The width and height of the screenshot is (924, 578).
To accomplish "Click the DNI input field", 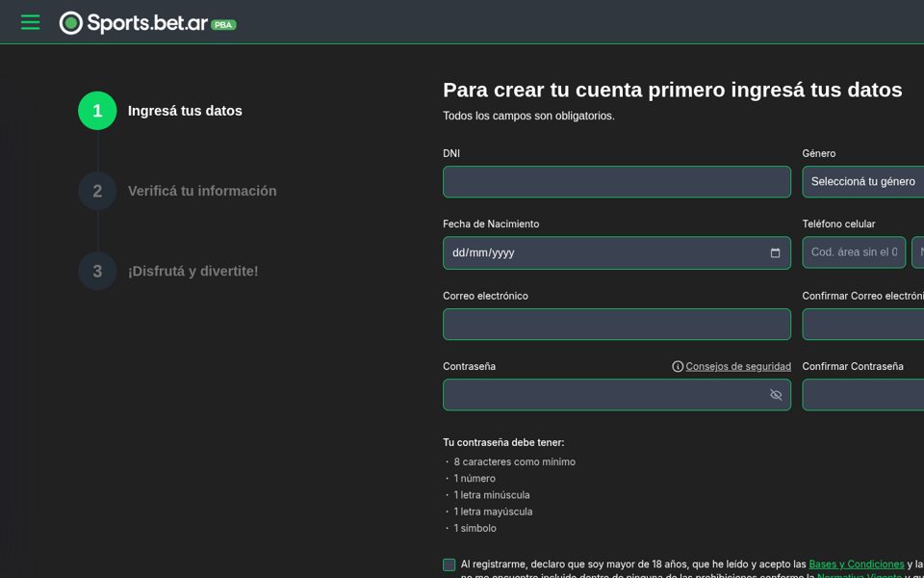I will 617,182.
